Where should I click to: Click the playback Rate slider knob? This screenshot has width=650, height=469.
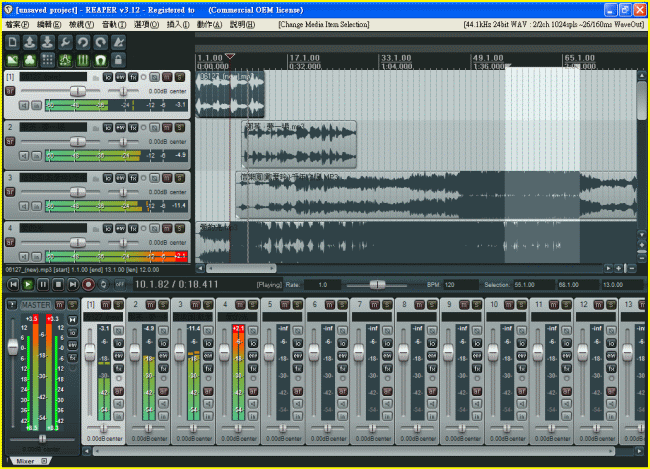(377, 284)
